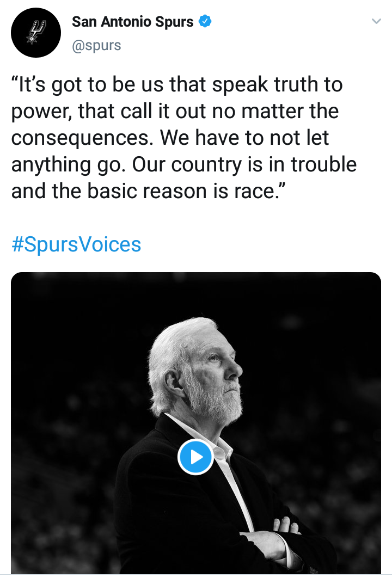Click the blue verified badge
Screen dimensions: 392x584
pyautogui.click(x=205, y=22)
